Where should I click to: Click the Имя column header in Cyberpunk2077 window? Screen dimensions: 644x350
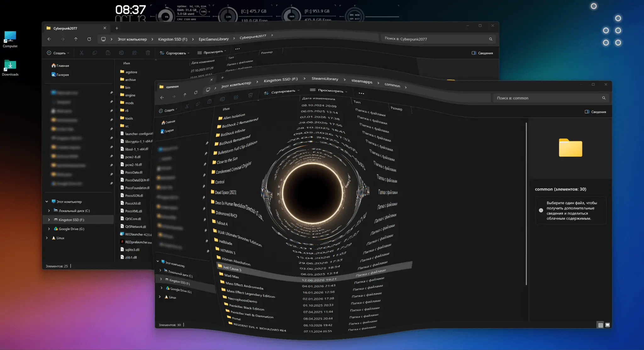(126, 63)
